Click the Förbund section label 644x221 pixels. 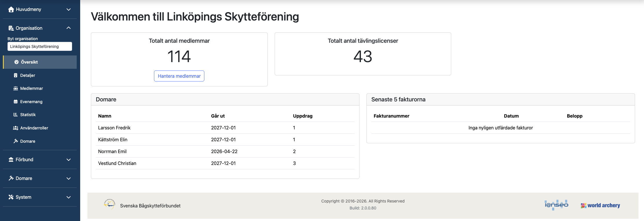tap(24, 160)
